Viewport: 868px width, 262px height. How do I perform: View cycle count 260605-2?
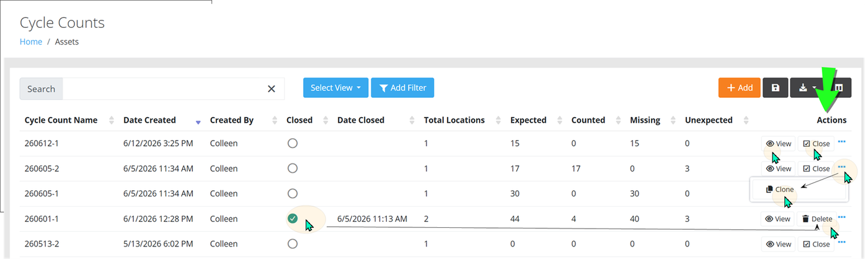tap(779, 168)
